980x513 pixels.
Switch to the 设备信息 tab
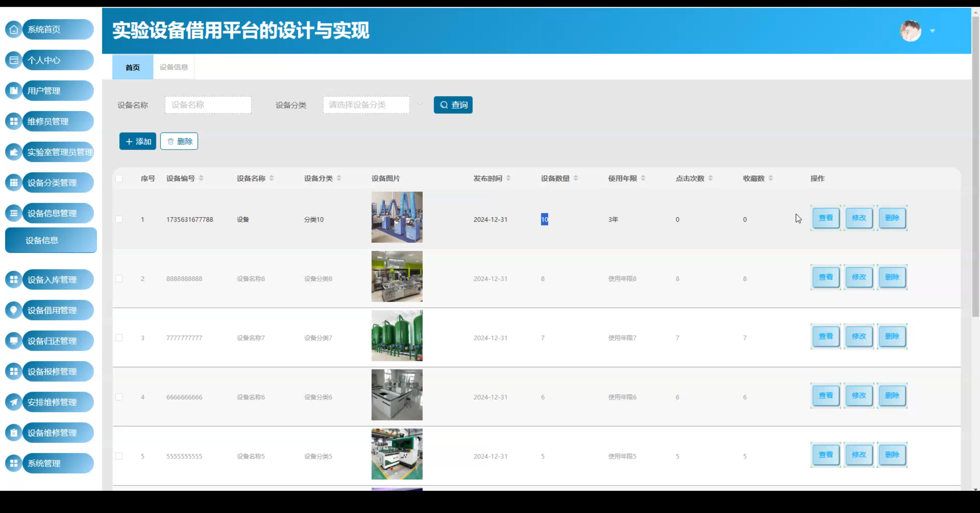coord(173,67)
